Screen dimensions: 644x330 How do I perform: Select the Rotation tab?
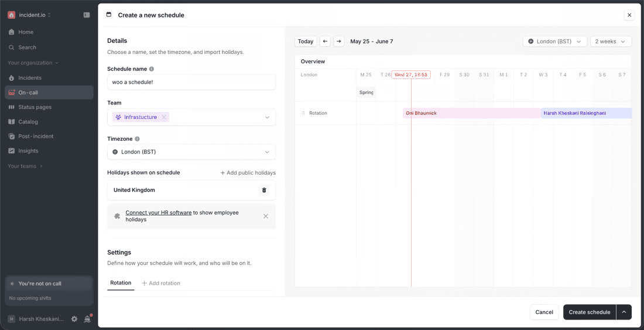click(121, 283)
